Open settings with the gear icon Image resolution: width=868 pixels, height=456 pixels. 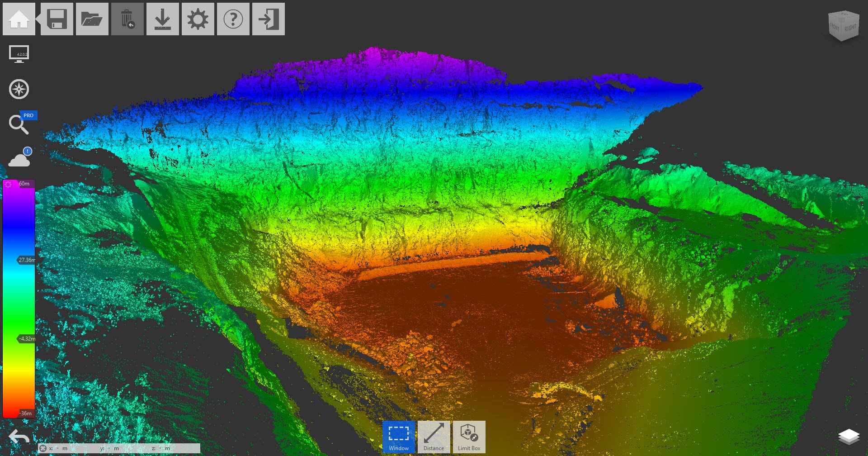(198, 19)
